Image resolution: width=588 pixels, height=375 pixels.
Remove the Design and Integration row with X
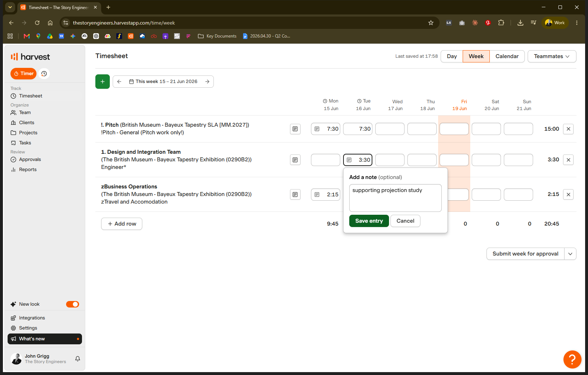click(x=568, y=160)
